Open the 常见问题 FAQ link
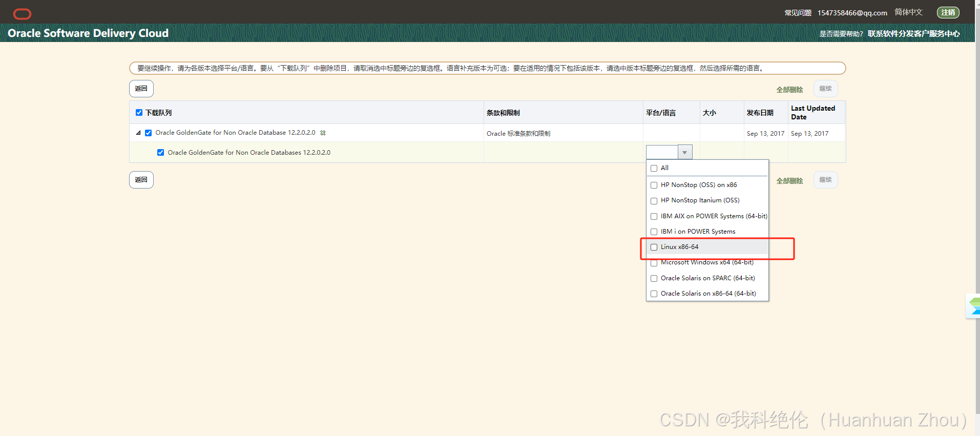This screenshot has height=436, width=980. (798, 13)
